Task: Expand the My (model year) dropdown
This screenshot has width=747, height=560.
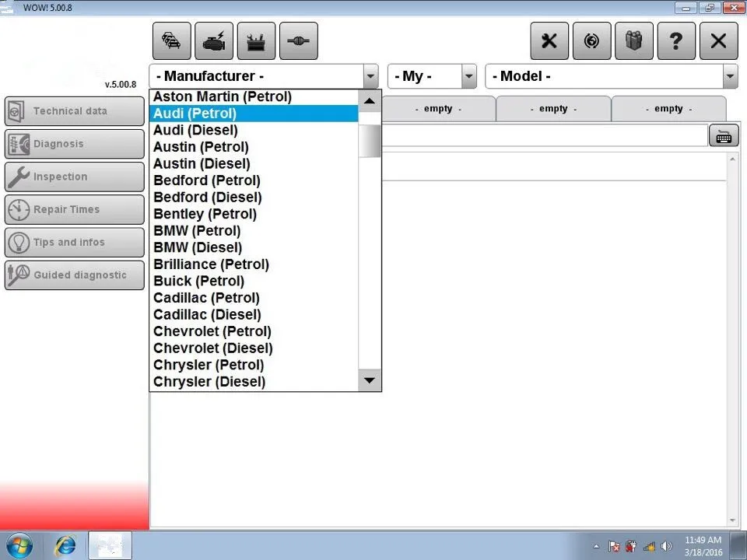Action: [469, 76]
